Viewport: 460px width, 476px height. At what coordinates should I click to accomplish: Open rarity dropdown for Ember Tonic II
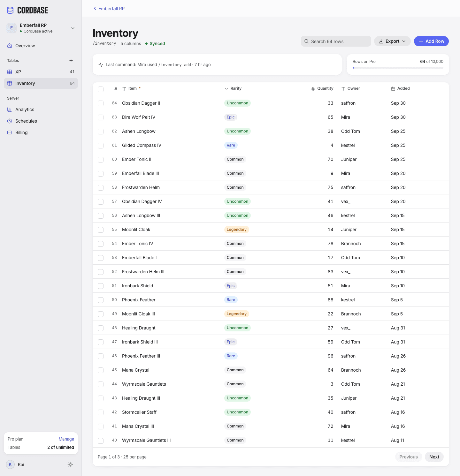pyautogui.click(x=235, y=159)
